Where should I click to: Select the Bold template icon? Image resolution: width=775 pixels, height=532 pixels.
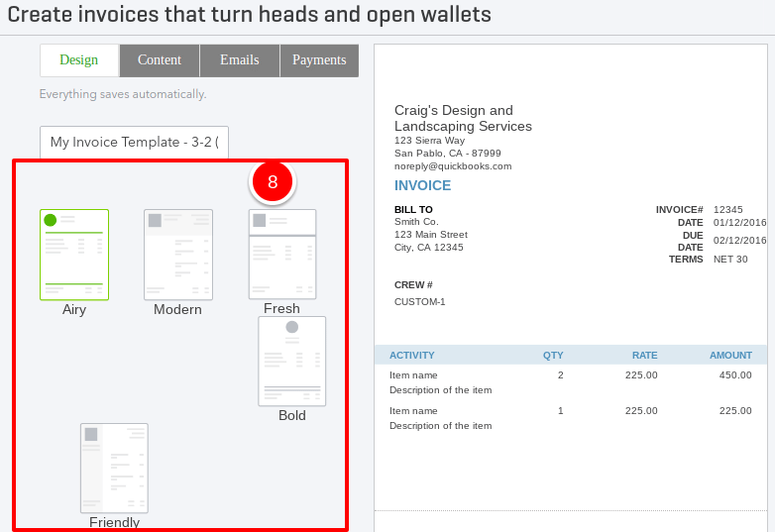pyautogui.click(x=292, y=361)
